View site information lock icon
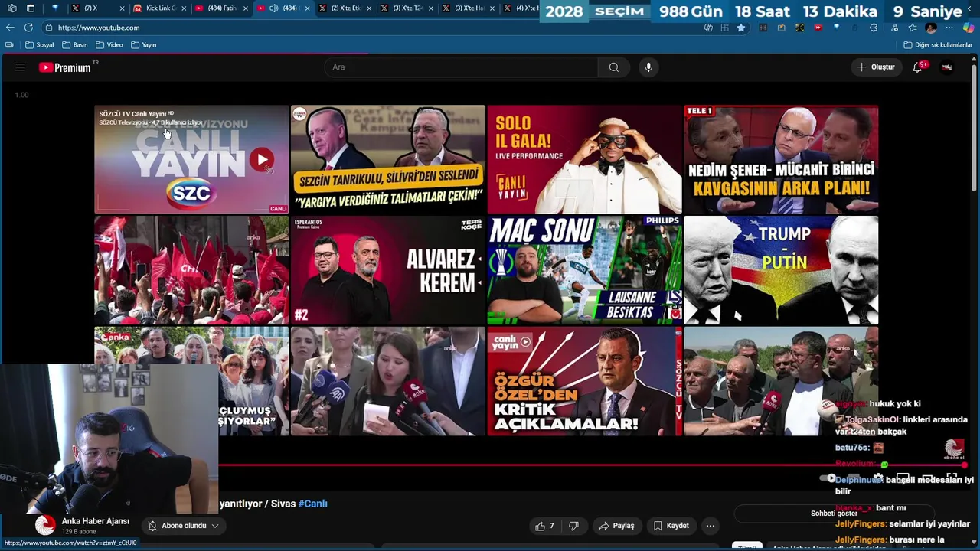Viewport: 980px width, 551px height. (49, 28)
